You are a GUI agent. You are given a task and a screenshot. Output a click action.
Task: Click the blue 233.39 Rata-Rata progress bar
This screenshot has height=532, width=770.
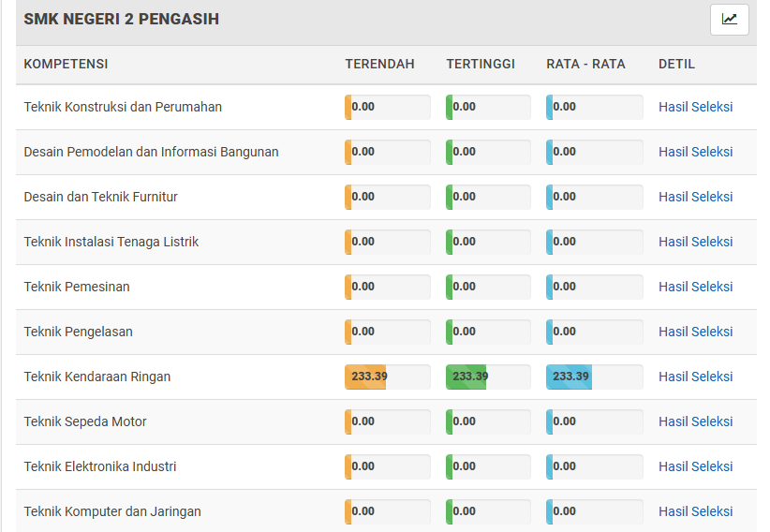(x=594, y=377)
